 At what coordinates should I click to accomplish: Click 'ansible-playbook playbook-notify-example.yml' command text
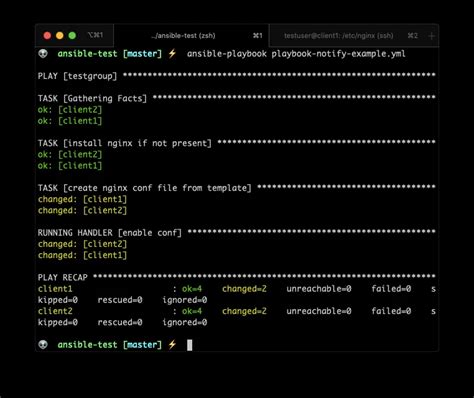click(296, 54)
